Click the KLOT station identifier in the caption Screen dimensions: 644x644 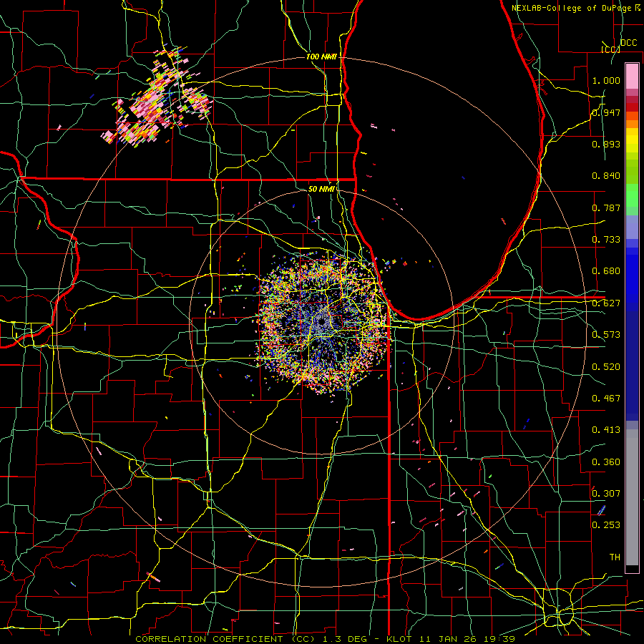tap(399, 639)
